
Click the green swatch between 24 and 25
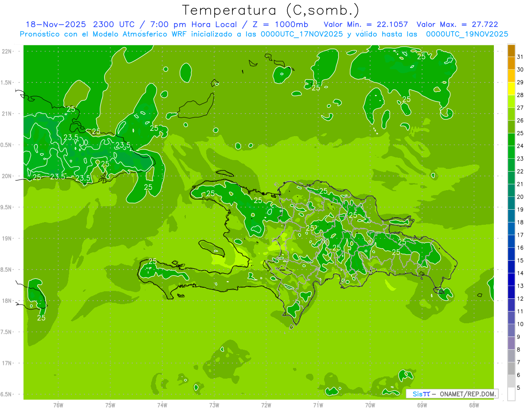pyautogui.click(x=511, y=140)
